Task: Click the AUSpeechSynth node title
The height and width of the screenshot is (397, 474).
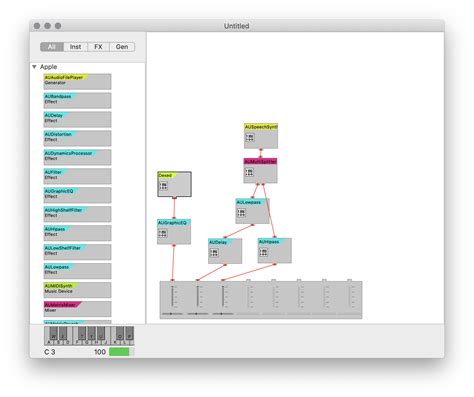Action: tap(261, 127)
